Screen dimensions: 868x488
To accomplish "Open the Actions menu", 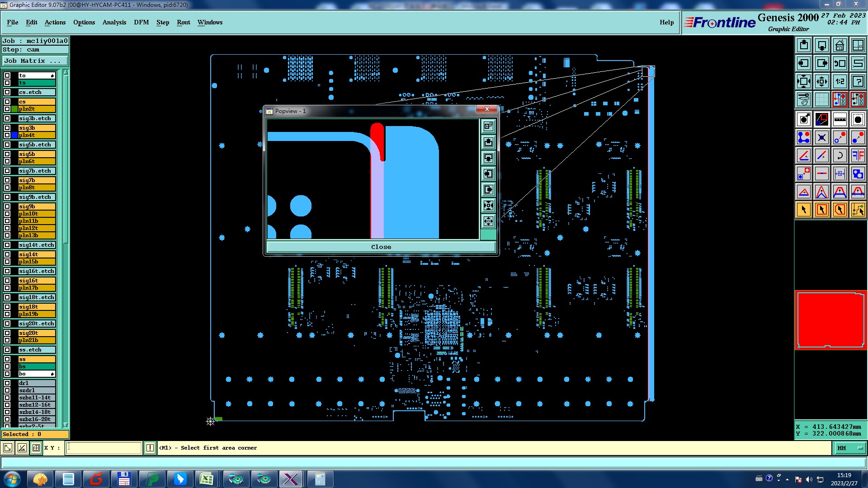I will coord(55,22).
